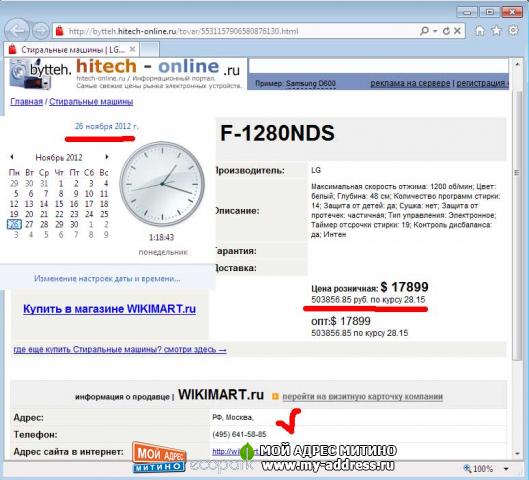Go to next month in calendar
This screenshot has width=529, height=480.
tap(107, 157)
